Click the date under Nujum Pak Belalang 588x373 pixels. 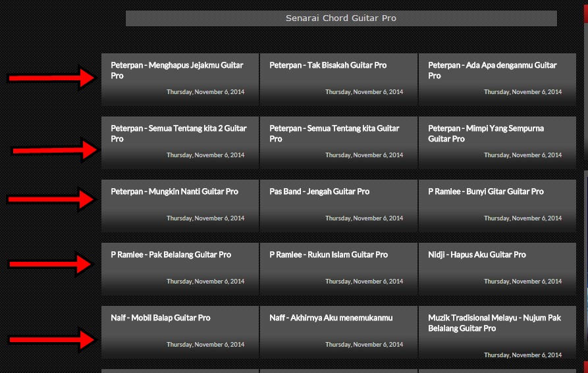tap(523, 355)
